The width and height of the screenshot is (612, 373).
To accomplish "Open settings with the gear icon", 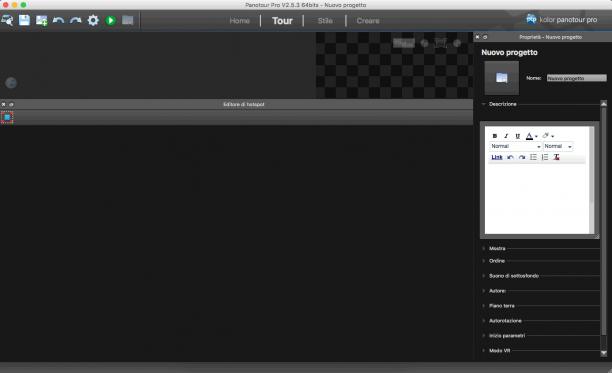I will [x=93, y=20].
